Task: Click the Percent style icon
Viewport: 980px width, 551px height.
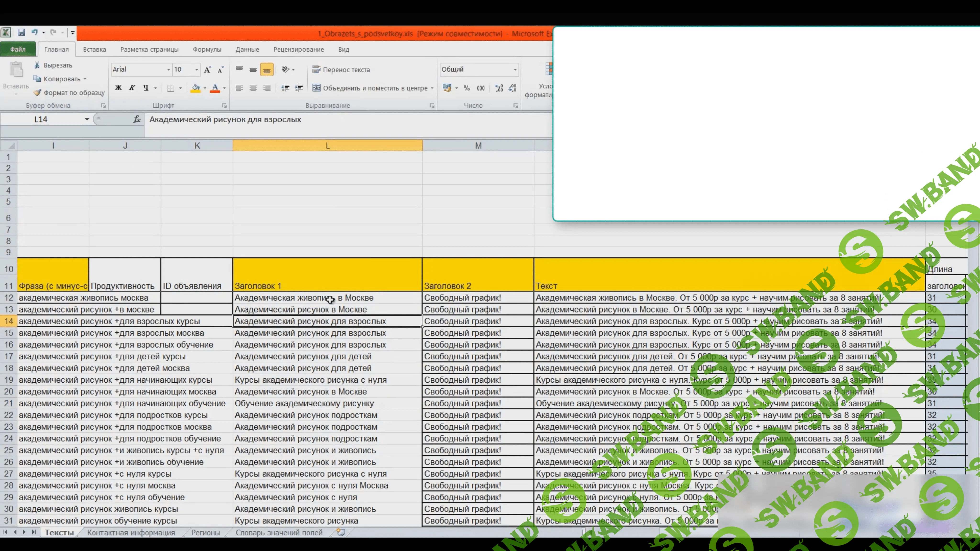Action: coord(466,88)
